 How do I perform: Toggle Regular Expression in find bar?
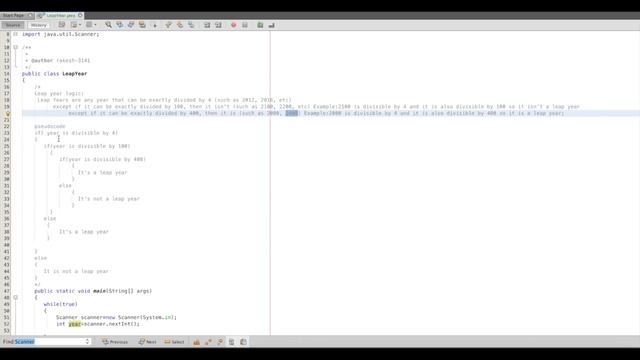pyautogui.click(x=220, y=342)
